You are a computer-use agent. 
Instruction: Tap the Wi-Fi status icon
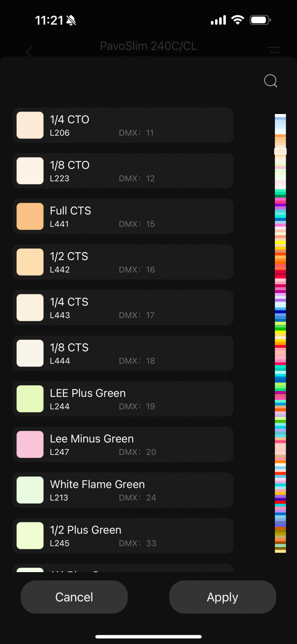point(238,20)
